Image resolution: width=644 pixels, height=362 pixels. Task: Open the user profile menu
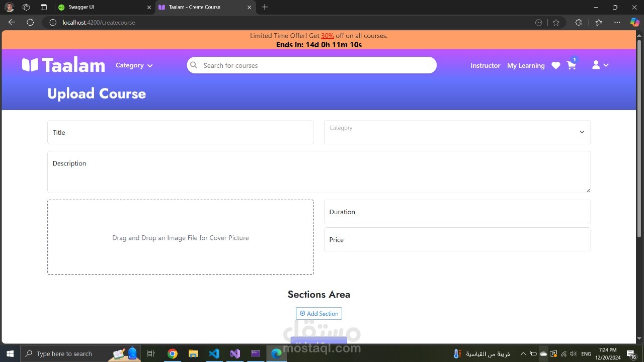point(600,65)
